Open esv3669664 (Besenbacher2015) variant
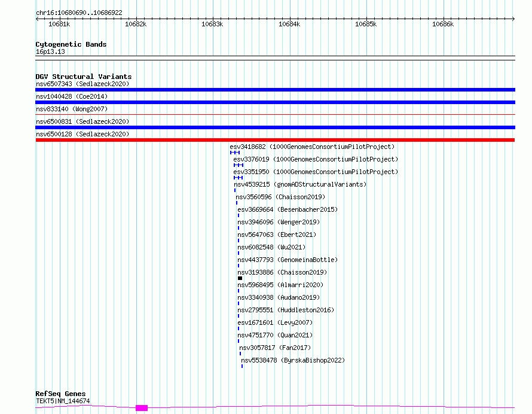The height and width of the screenshot is (414, 532). click(288, 209)
